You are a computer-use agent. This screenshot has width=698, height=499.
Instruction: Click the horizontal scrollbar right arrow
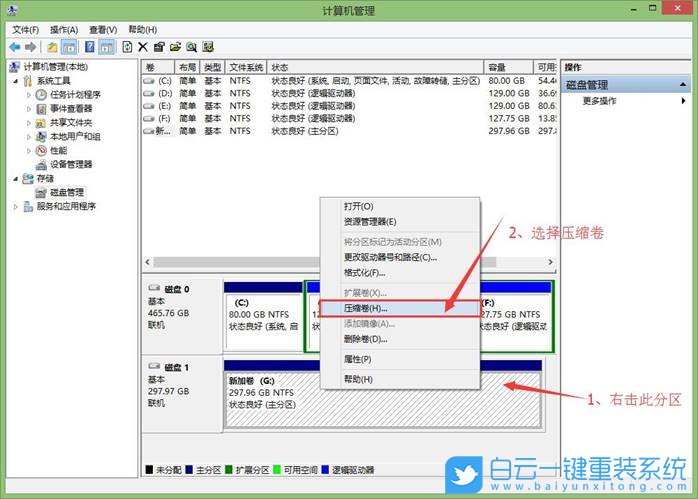point(551,262)
